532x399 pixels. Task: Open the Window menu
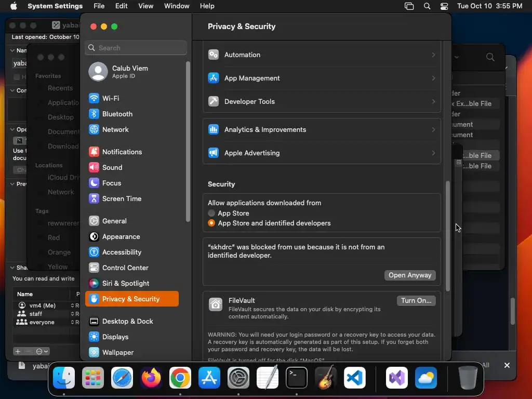(x=177, y=6)
